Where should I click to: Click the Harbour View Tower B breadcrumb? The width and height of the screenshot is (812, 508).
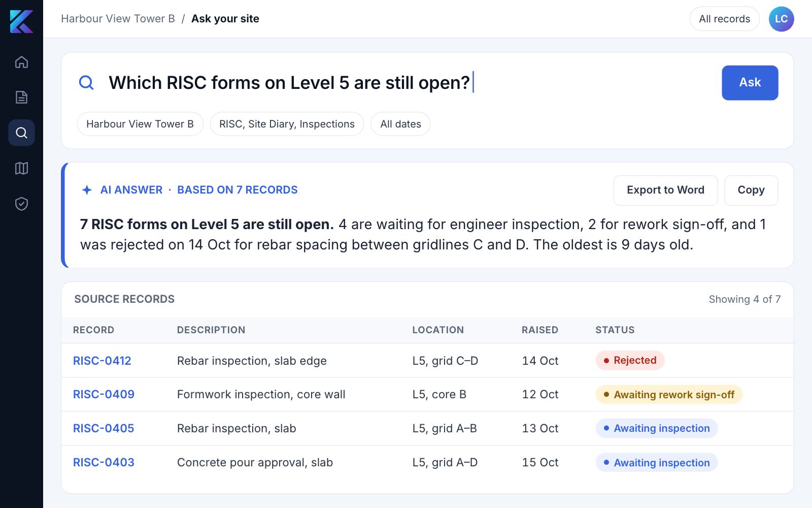[x=118, y=19]
